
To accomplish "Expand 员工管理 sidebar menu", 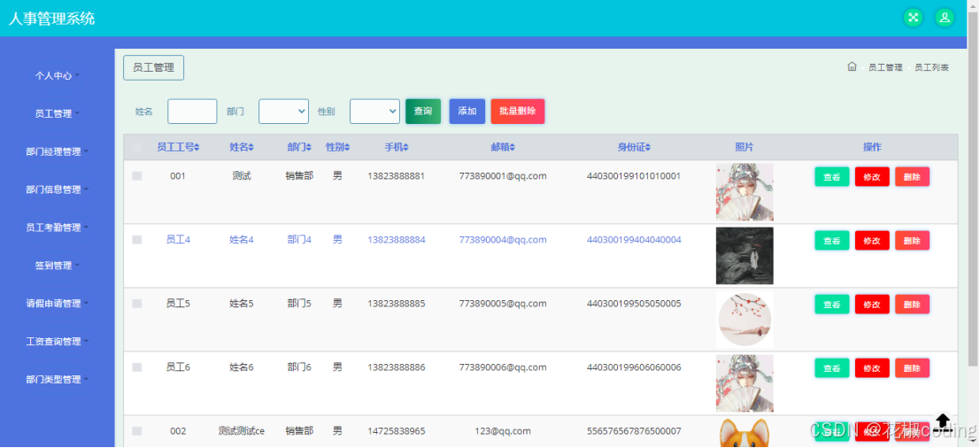I will (57, 113).
